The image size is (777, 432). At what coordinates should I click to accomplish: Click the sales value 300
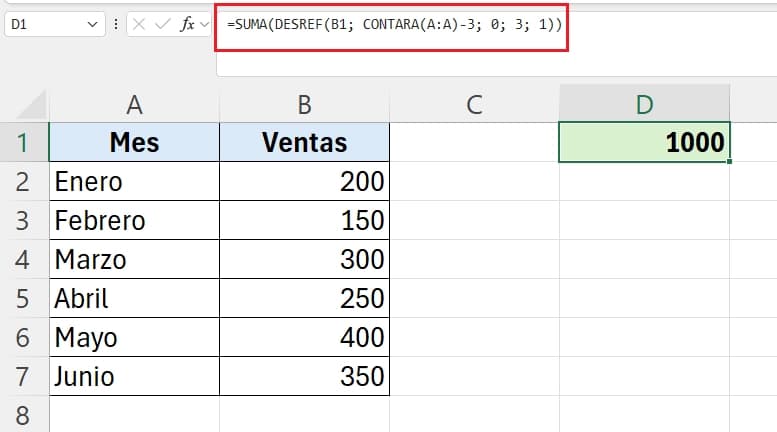(x=304, y=260)
